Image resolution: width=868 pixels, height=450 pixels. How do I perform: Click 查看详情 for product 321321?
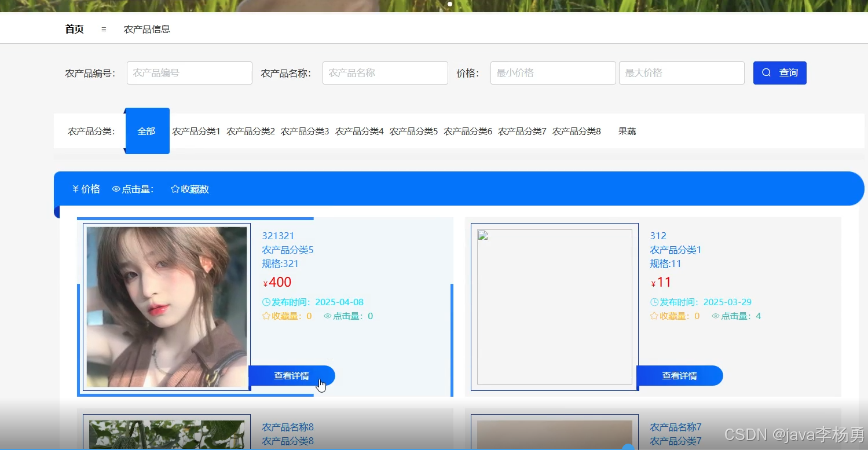point(292,376)
